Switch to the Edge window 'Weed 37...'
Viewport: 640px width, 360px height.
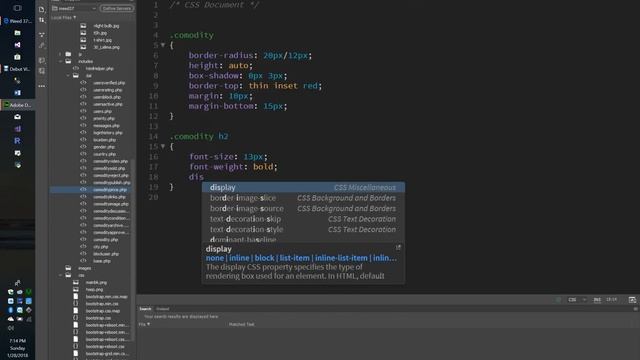(18, 21)
